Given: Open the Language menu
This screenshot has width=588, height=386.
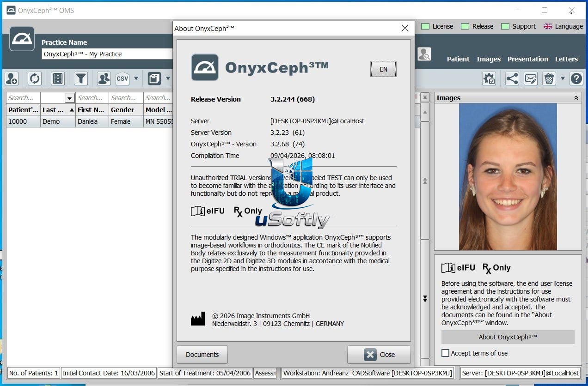Looking at the screenshot, I should point(563,26).
